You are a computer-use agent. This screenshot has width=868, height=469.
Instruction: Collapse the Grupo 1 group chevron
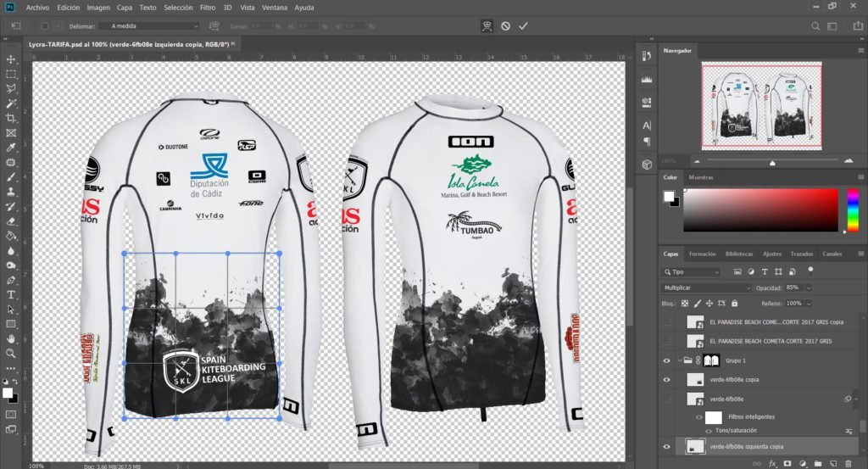click(x=679, y=360)
